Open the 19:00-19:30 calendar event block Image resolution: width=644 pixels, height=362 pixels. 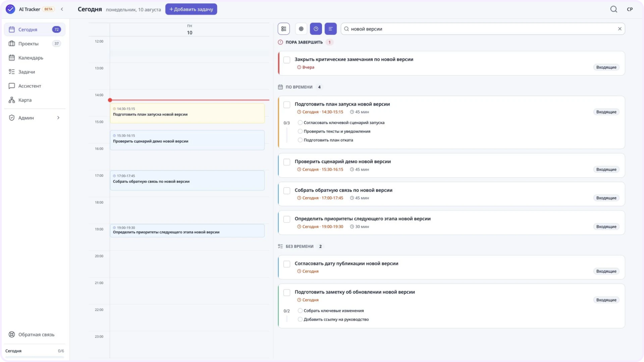pyautogui.click(x=187, y=231)
